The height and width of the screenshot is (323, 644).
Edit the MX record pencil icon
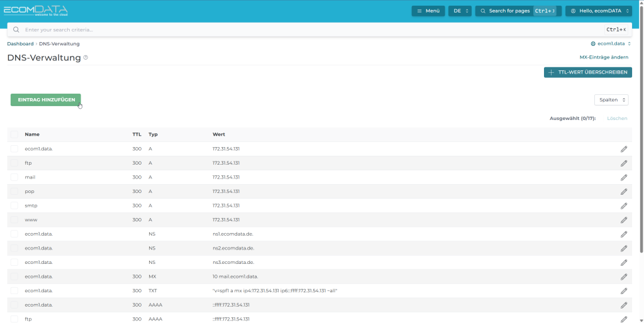tap(623, 276)
